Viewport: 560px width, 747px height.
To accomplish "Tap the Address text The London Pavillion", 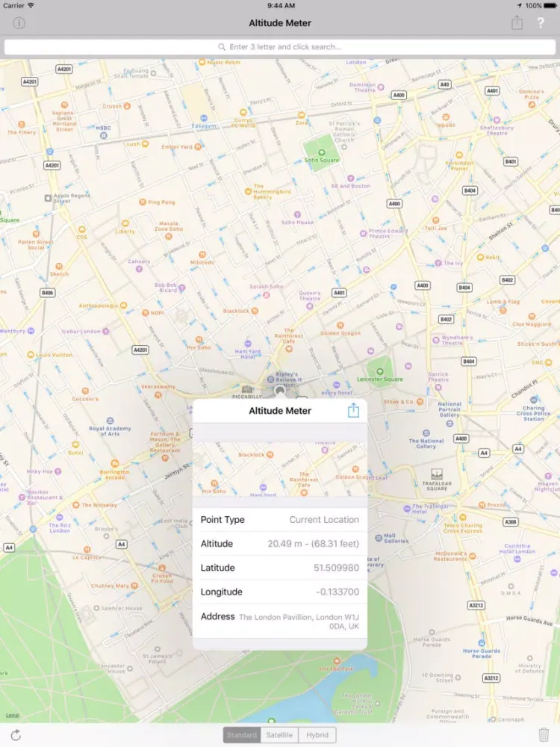I will coord(299,622).
